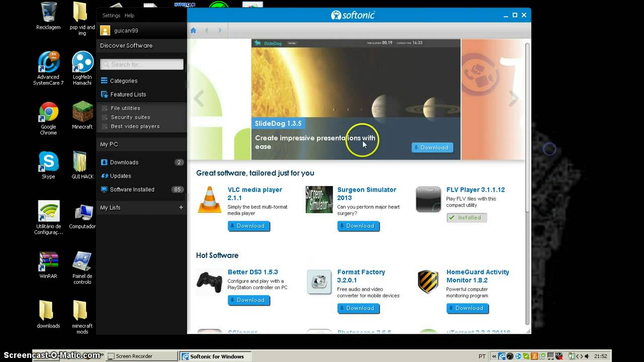Click the Better DS3 controller icon

point(209,282)
